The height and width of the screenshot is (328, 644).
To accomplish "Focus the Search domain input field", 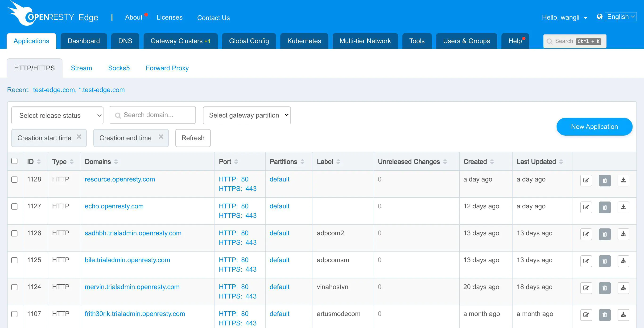I will pyautogui.click(x=153, y=115).
